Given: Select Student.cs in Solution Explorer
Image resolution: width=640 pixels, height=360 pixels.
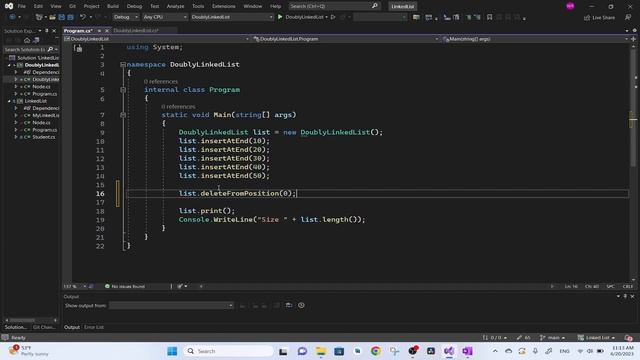Looking at the screenshot, I should [44, 137].
